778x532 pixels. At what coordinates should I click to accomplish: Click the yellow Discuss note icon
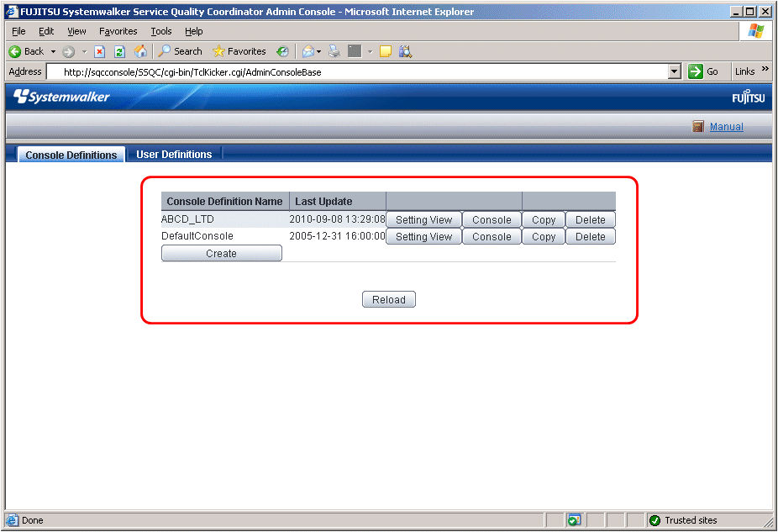tap(386, 51)
